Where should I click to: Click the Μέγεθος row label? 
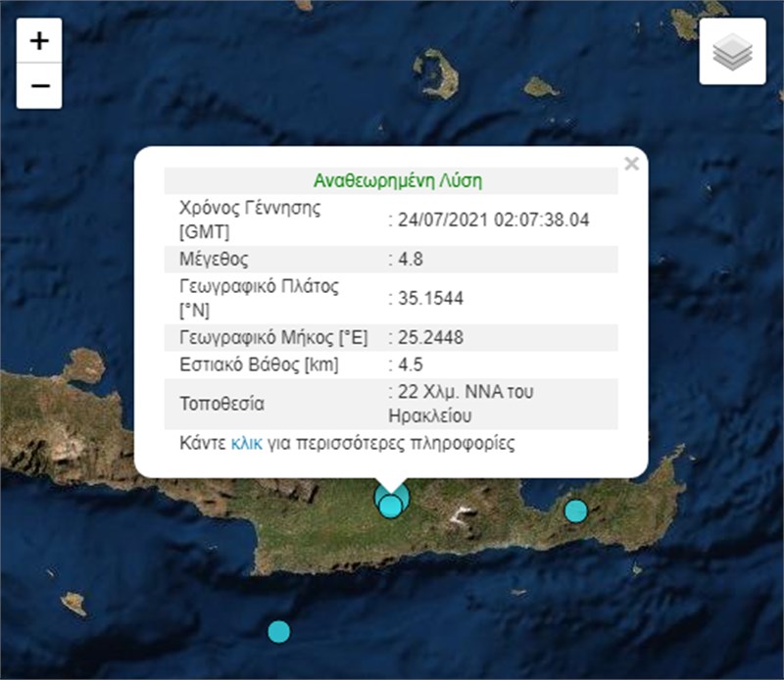tap(214, 260)
